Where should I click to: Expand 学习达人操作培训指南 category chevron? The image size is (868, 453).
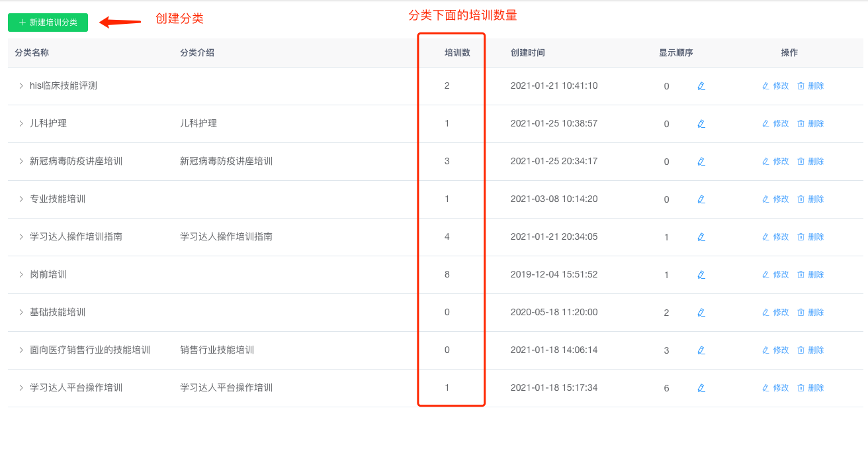[21, 236]
